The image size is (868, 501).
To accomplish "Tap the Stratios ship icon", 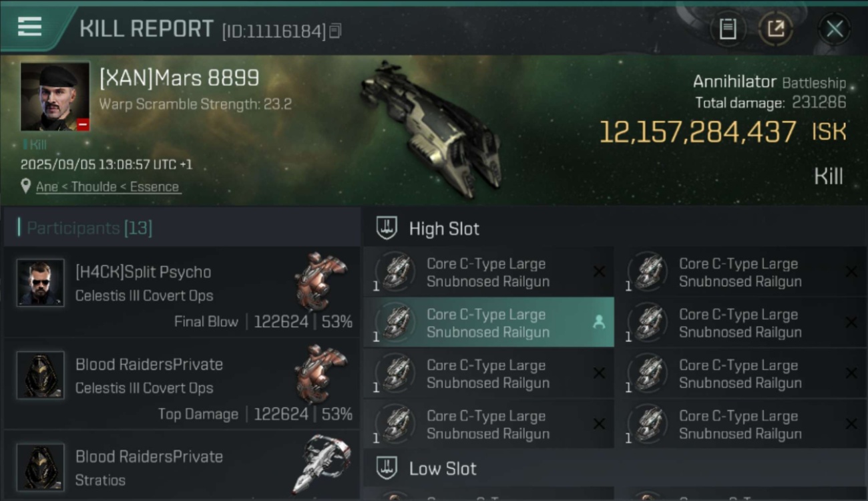I will point(322,464).
